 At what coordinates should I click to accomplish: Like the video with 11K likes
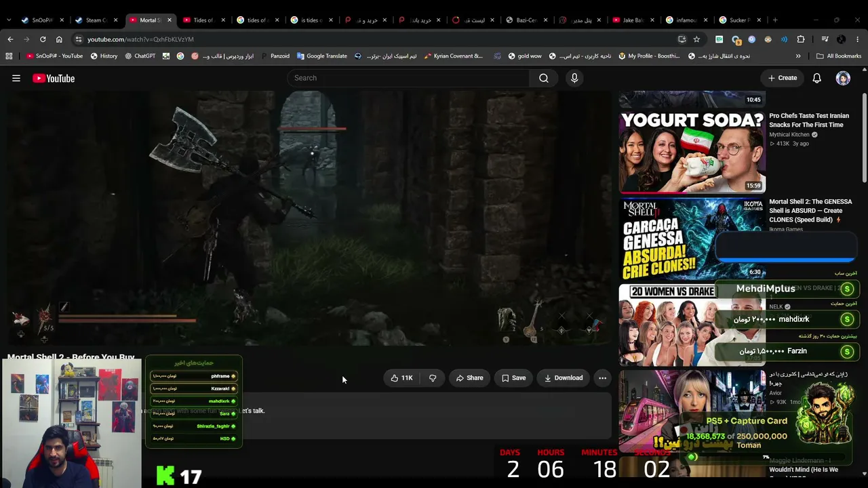[x=401, y=378]
